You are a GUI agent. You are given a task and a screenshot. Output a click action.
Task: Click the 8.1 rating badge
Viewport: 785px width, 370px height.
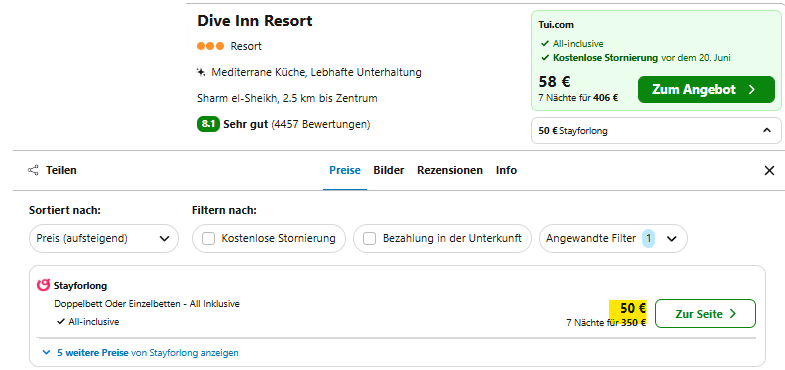(x=208, y=124)
